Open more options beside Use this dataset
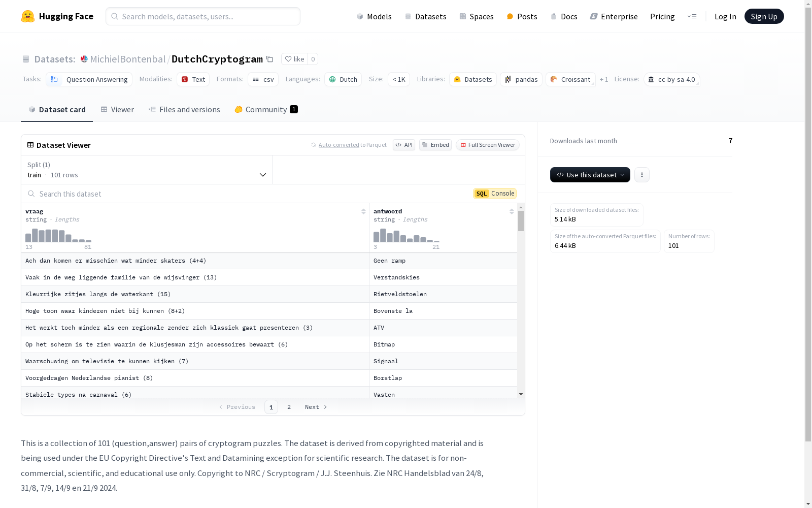 pyautogui.click(x=641, y=175)
